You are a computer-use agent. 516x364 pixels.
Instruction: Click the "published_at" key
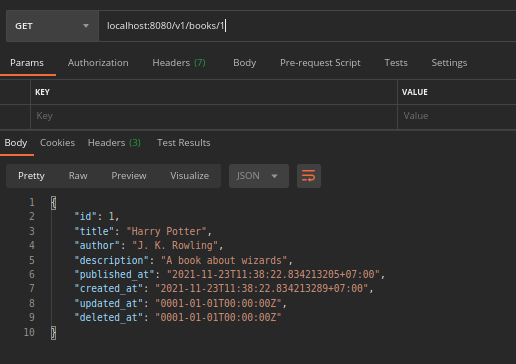pyautogui.click(x=114, y=275)
